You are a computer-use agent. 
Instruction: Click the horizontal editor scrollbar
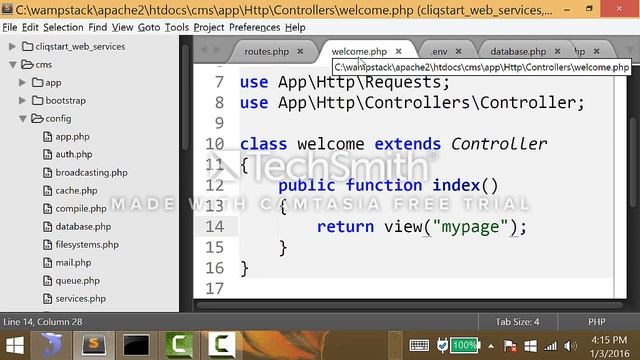click(409, 305)
